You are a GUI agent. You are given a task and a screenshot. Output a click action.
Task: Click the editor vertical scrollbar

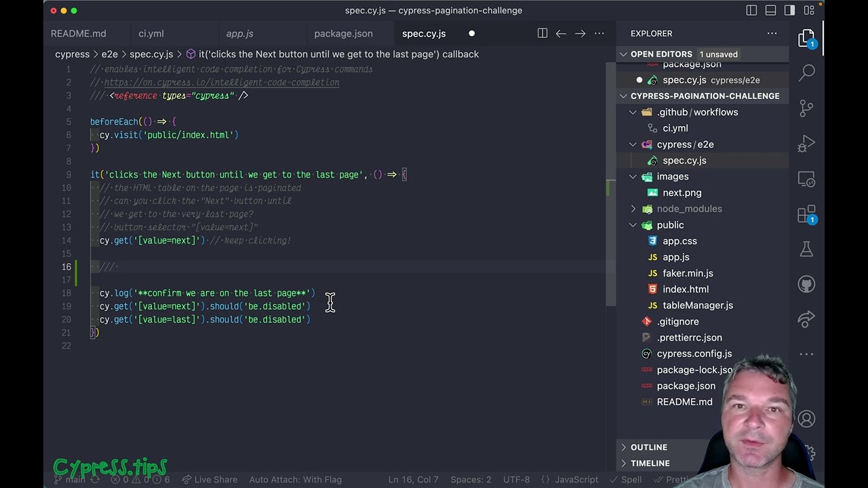pos(610,183)
